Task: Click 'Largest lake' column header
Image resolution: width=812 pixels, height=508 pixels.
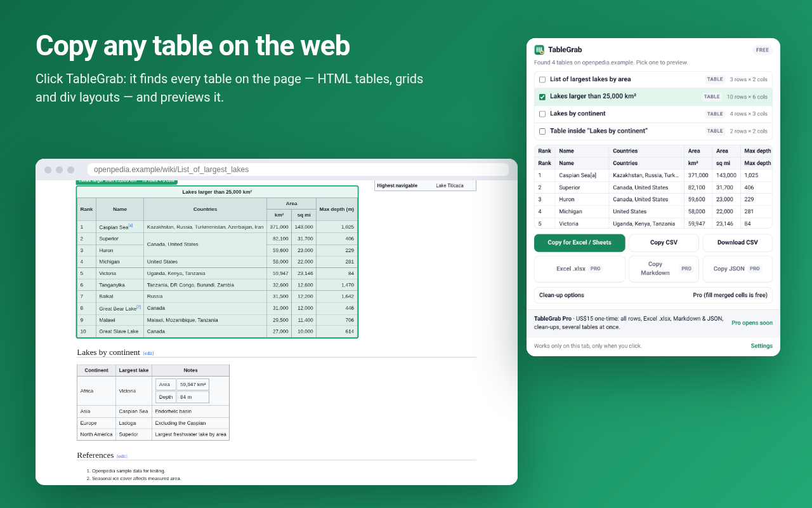Action: click(x=134, y=370)
